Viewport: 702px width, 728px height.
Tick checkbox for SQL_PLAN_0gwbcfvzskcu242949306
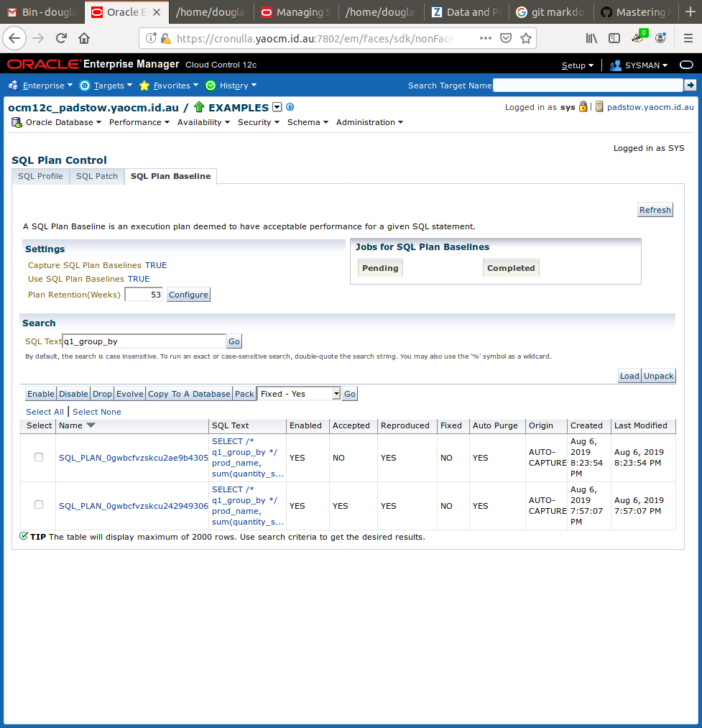pyautogui.click(x=39, y=504)
